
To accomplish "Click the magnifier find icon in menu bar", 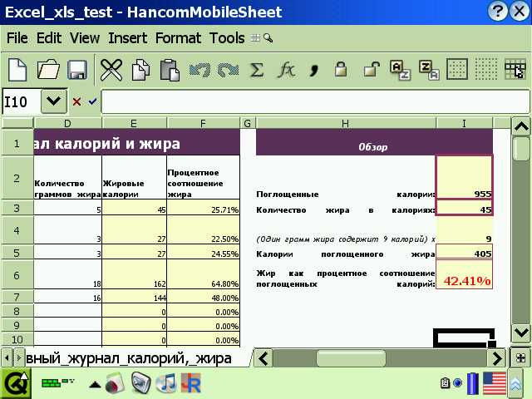I will pyautogui.click(x=268, y=38).
